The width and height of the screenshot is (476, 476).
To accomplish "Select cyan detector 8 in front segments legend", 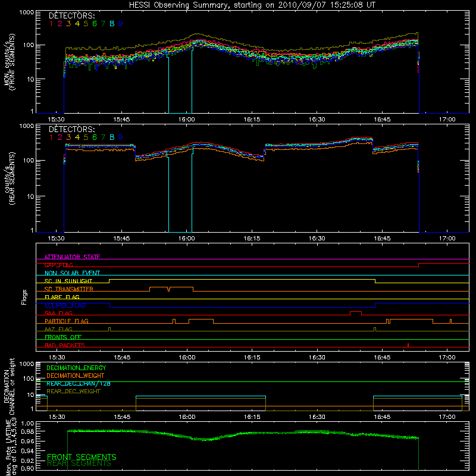I will point(112,24).
